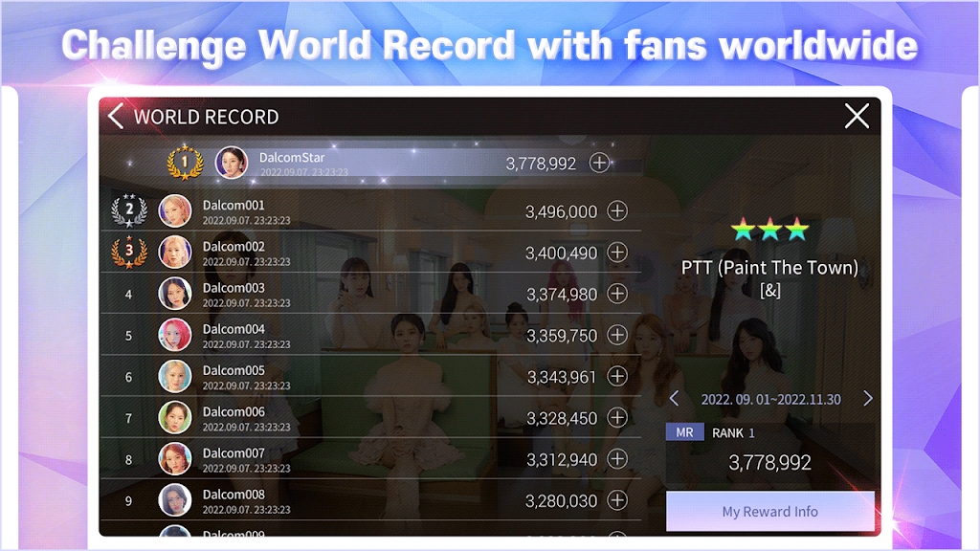
Task: Tap the back arrow to exit World Record
Action: coord(116,117)
